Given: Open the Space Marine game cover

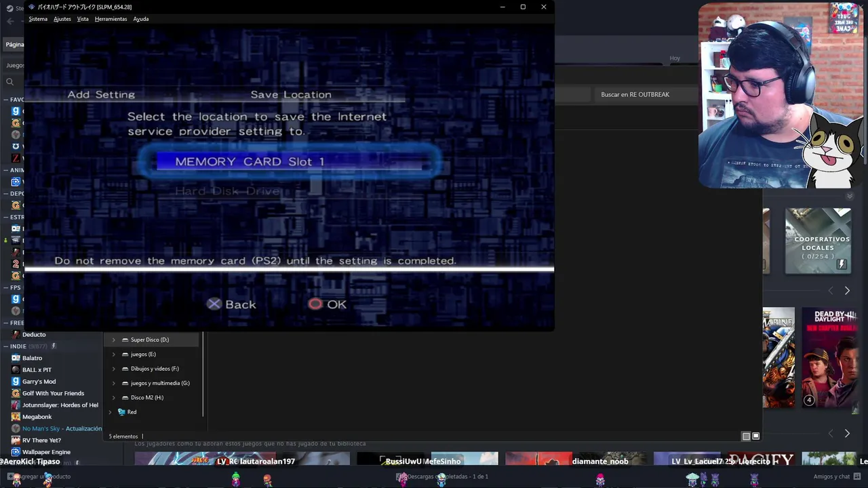Looking at the screenshot, I should click(x=778, y=358).
